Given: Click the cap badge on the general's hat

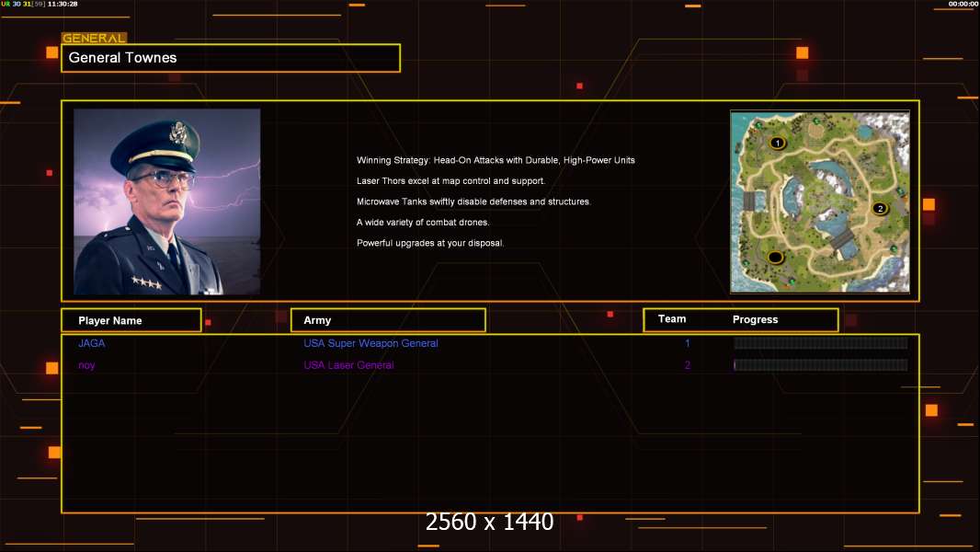Looking at the screenshot, I should [177, 134].
